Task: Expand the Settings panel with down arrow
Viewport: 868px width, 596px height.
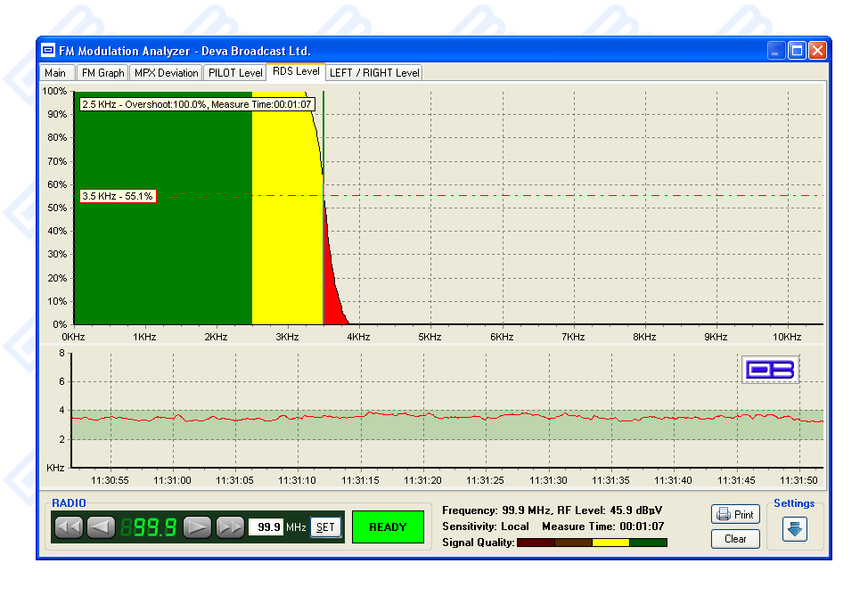Action: tap(794, 528)
